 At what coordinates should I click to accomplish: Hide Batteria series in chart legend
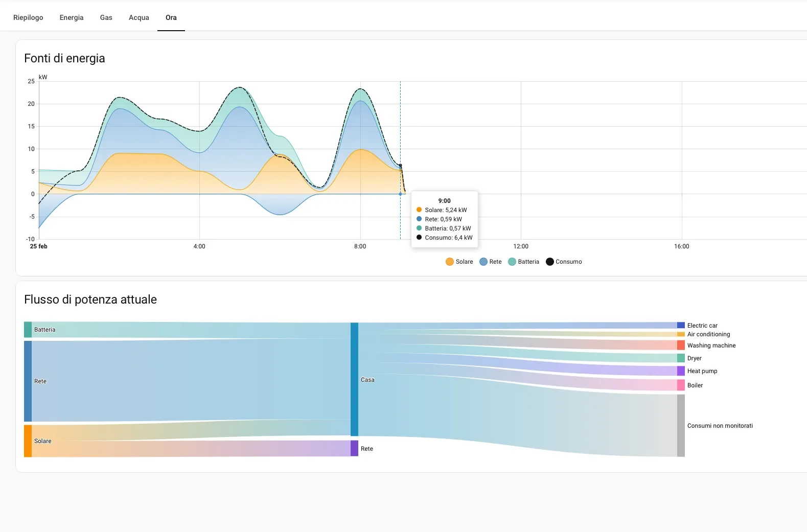523,262
